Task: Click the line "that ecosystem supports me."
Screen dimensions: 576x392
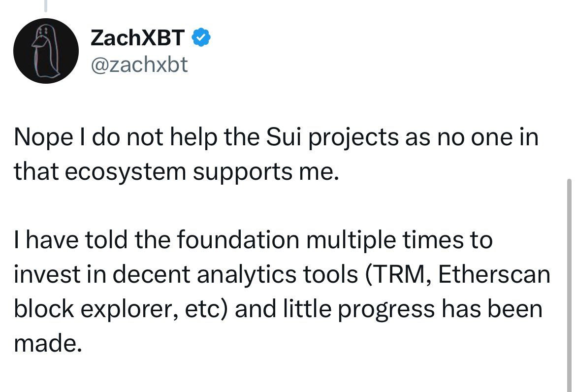Action: point(176,172)
